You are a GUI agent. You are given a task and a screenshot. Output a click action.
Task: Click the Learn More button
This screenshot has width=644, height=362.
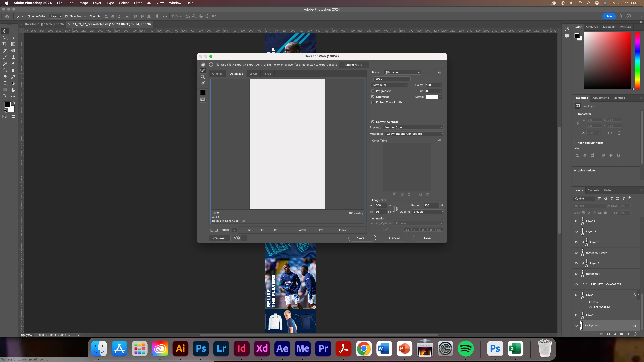(x=353, y=65)
